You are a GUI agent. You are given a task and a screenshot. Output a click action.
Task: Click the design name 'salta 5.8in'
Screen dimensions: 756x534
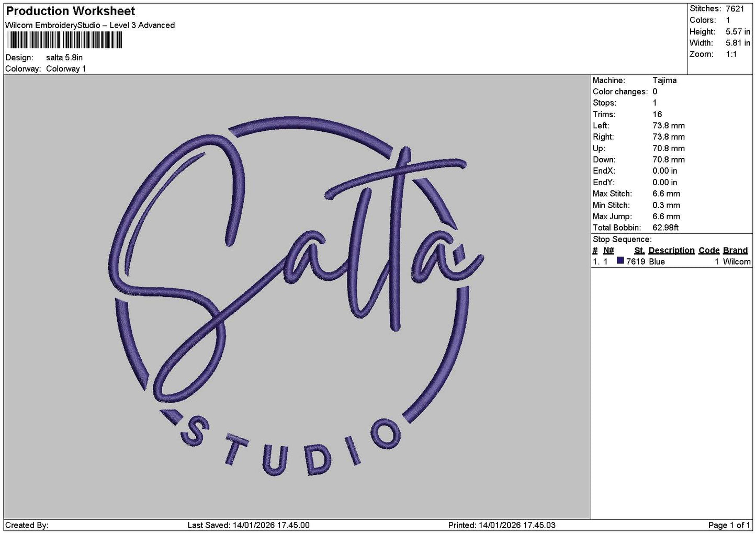(x=64, y=58)
